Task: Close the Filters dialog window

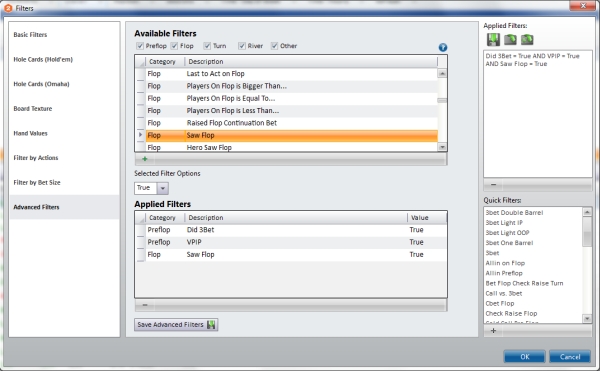Action: pos(583,6)
